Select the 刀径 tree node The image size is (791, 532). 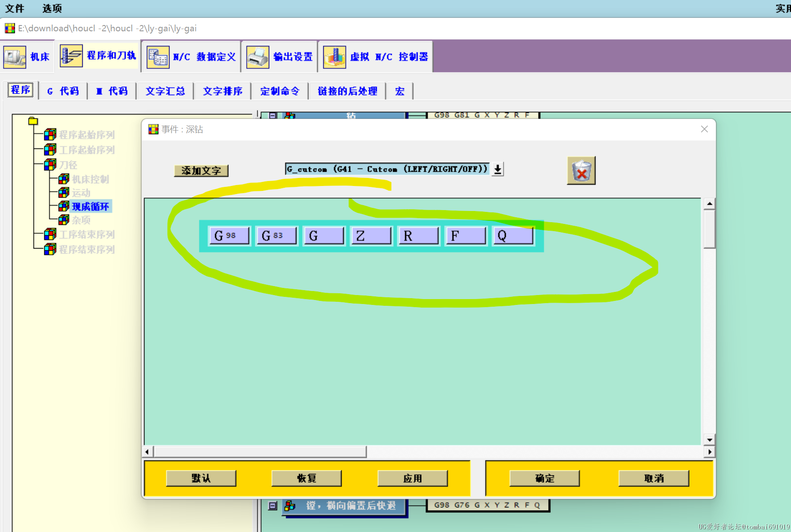pos(68,165)
